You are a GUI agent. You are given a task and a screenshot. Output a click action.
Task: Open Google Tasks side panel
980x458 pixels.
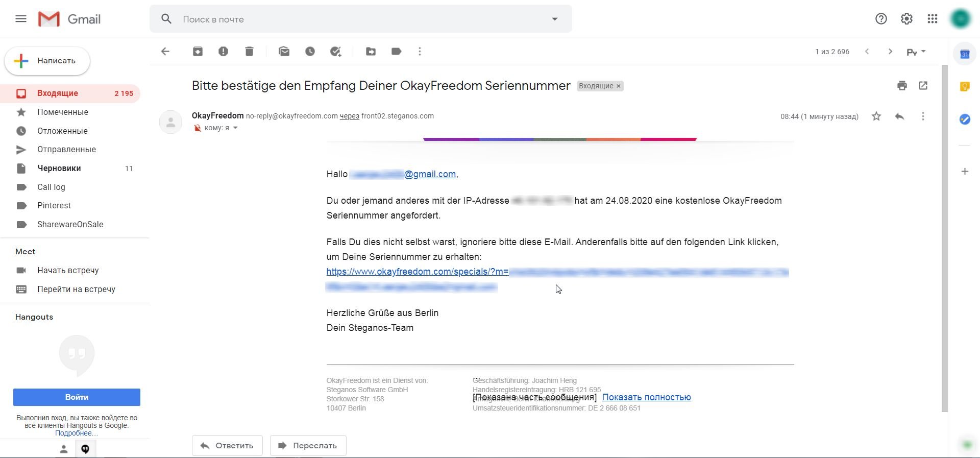point(965,119)
